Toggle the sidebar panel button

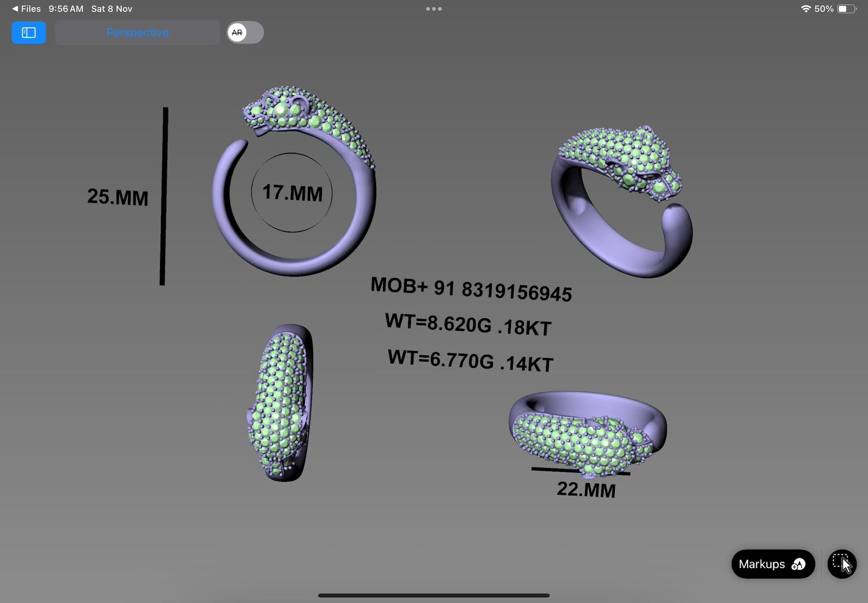[x=28, y=33]
